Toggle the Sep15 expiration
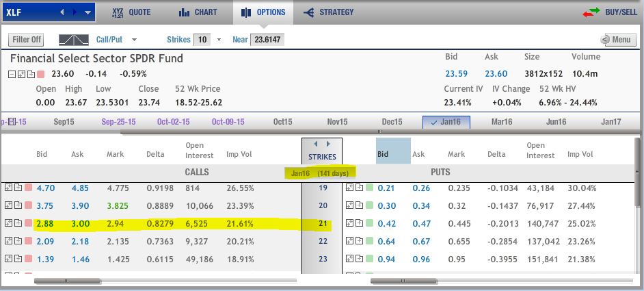Screen dimensions: 644x291 [x=64, y=122]
